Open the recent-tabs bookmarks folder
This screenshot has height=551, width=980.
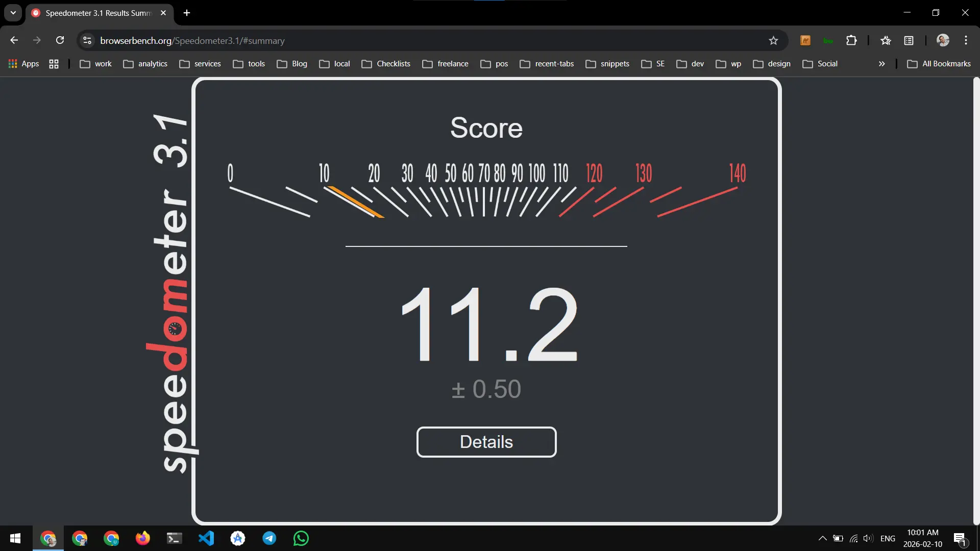[547, 64]
